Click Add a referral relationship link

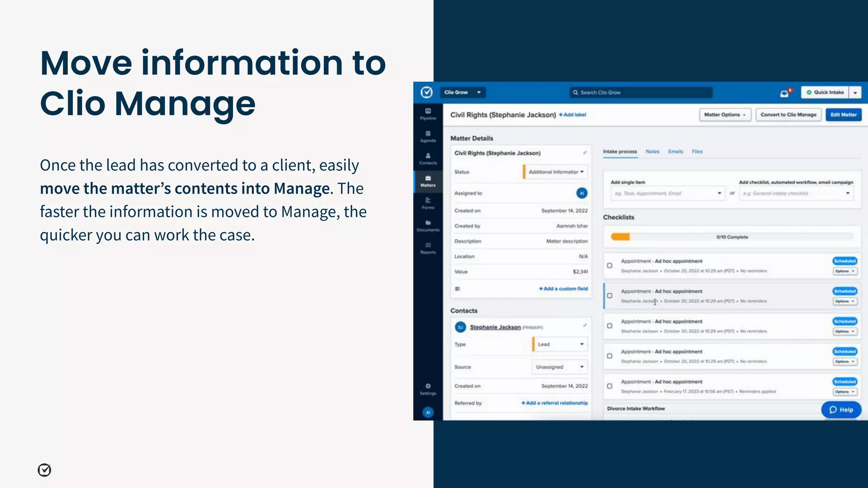(554, 403)
